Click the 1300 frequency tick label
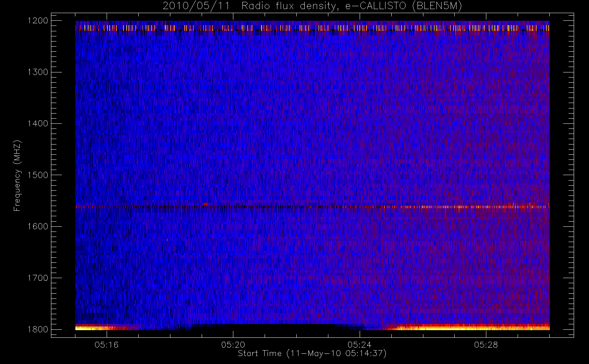 point(38,72)
